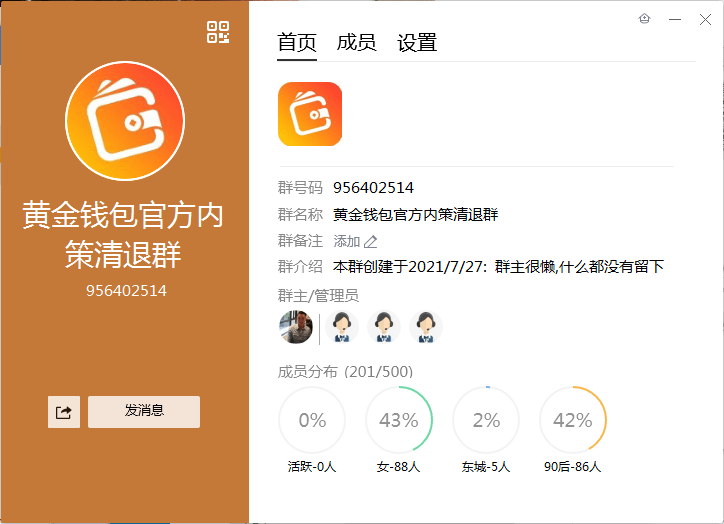
Task: Open the group owner's photo avatar
Action: [x=296, y=327]
